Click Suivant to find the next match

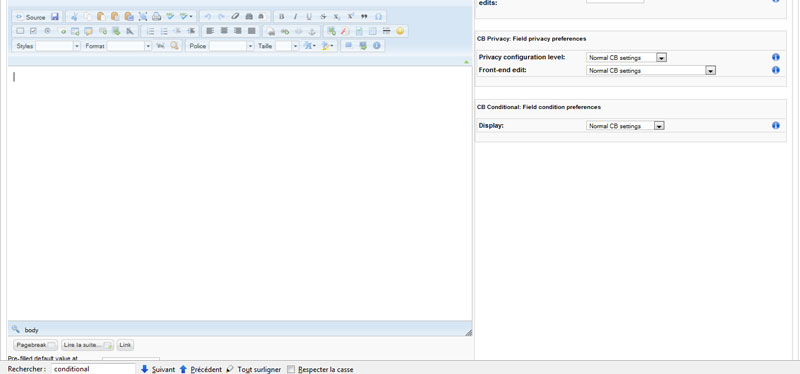(158, 369)
